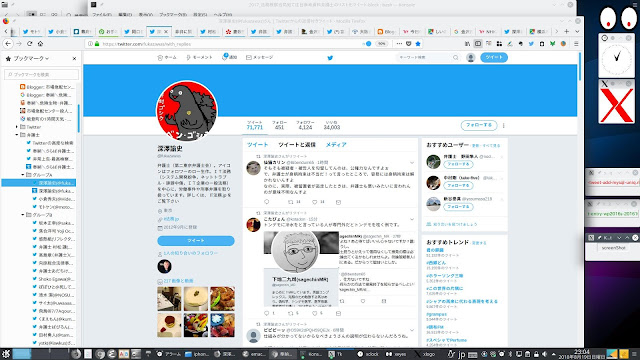Click the taskbar clock showing 23:04
The width and height of the screenshot is (640, 360).
(581, 354)
